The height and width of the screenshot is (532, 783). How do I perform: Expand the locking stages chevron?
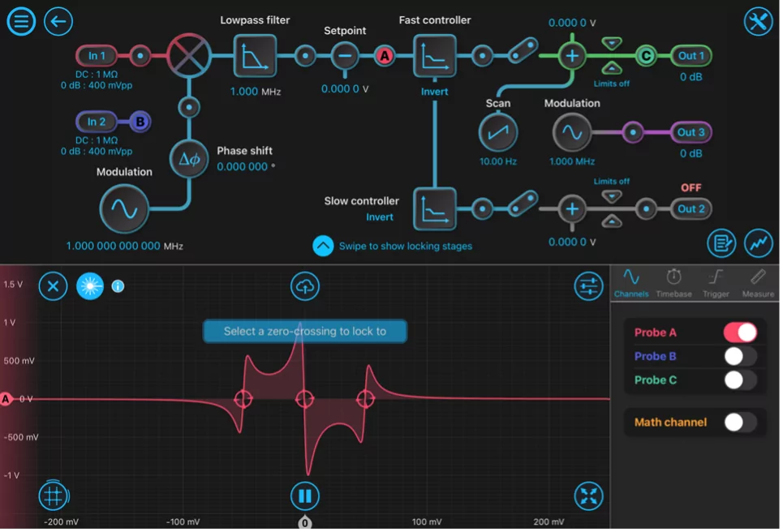pyautogui.click(x=323, y=246)
